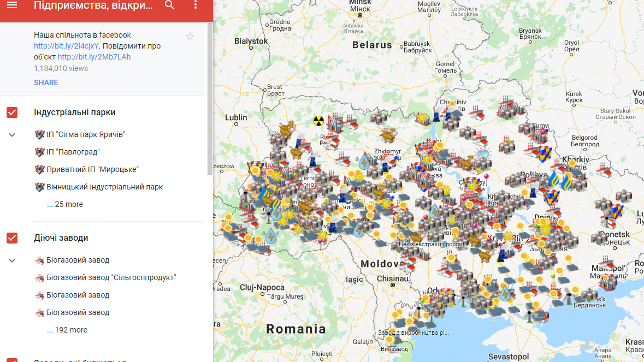Uncheck the Індустріальні парки layer checkbox
The image size is (644, 362).
[x=12, y=112]
